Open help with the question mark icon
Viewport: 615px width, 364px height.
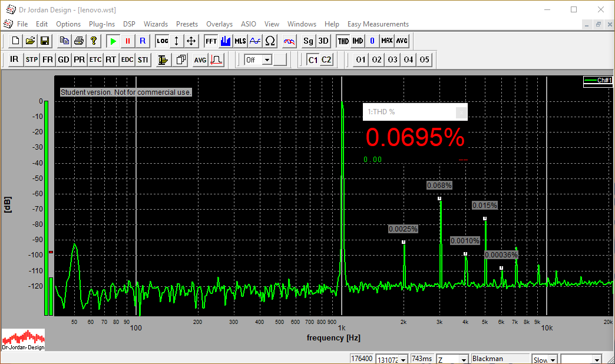(93, 41)
